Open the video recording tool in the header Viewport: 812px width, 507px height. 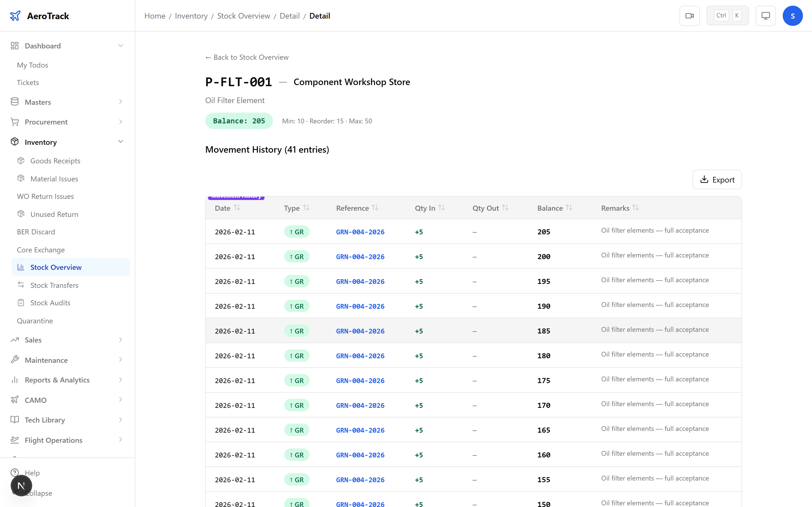690,15
